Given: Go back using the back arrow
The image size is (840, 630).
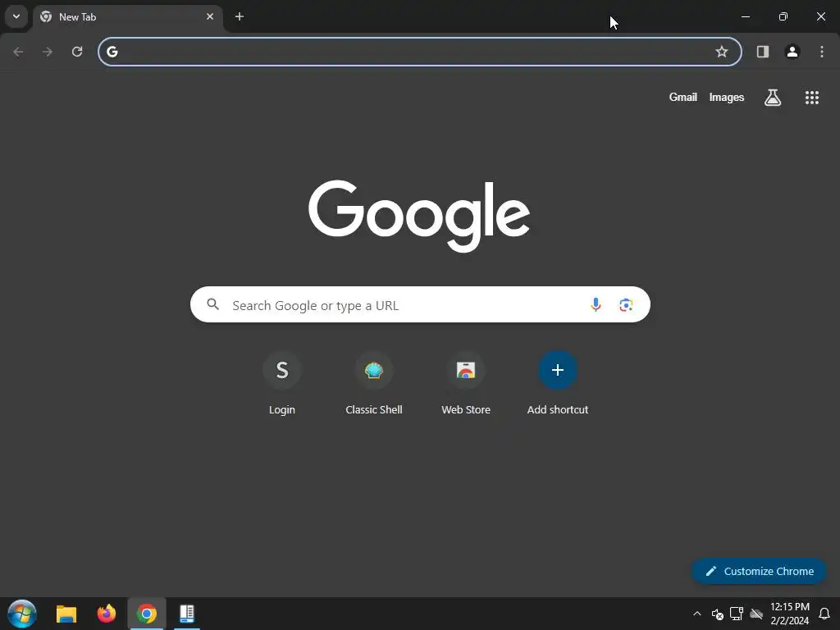Looking at the screenshot, I should point(18,52).
